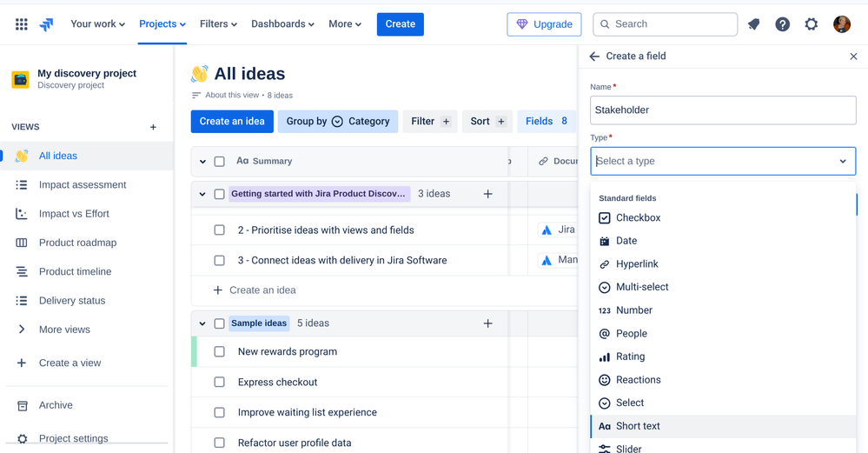Viewport: 868px width, 453px height.
Task: Click the Upgrade button
Action: [544, 24]
